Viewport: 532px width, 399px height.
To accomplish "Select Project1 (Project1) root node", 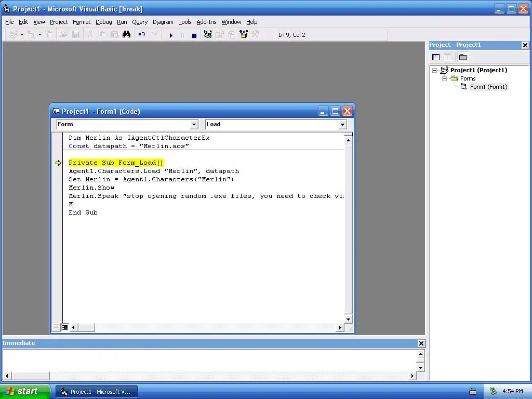I will tap(478, 70).
